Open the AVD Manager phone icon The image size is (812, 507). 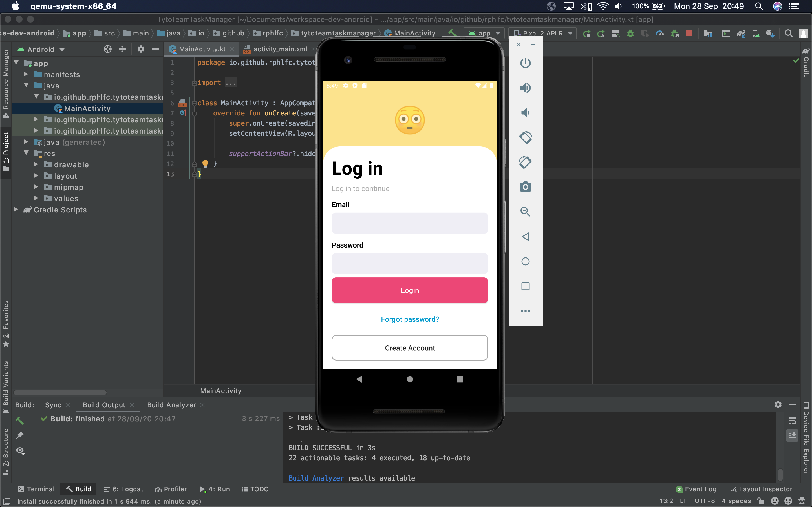(x=756, y=33)
